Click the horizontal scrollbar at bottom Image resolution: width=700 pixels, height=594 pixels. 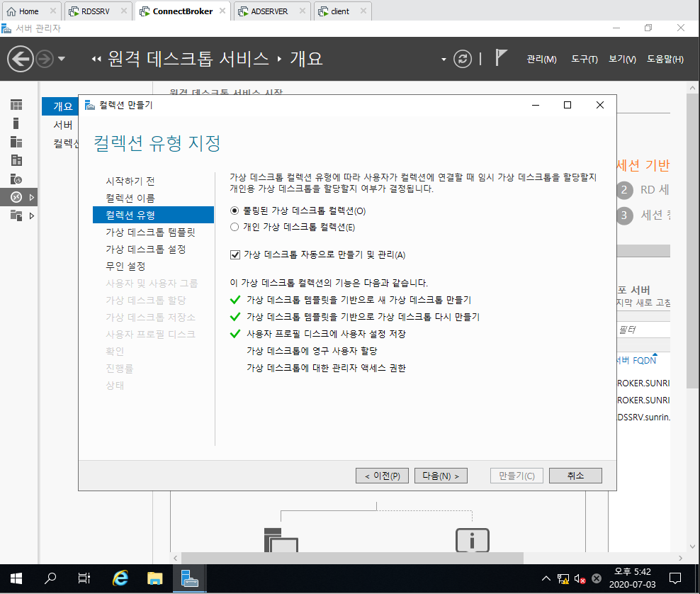pos(352,558)
